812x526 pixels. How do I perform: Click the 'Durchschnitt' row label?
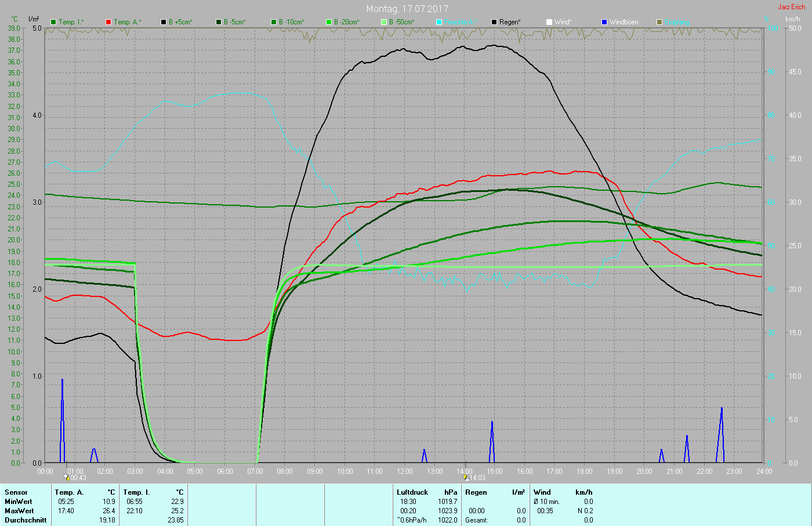(x=26, y=520)
